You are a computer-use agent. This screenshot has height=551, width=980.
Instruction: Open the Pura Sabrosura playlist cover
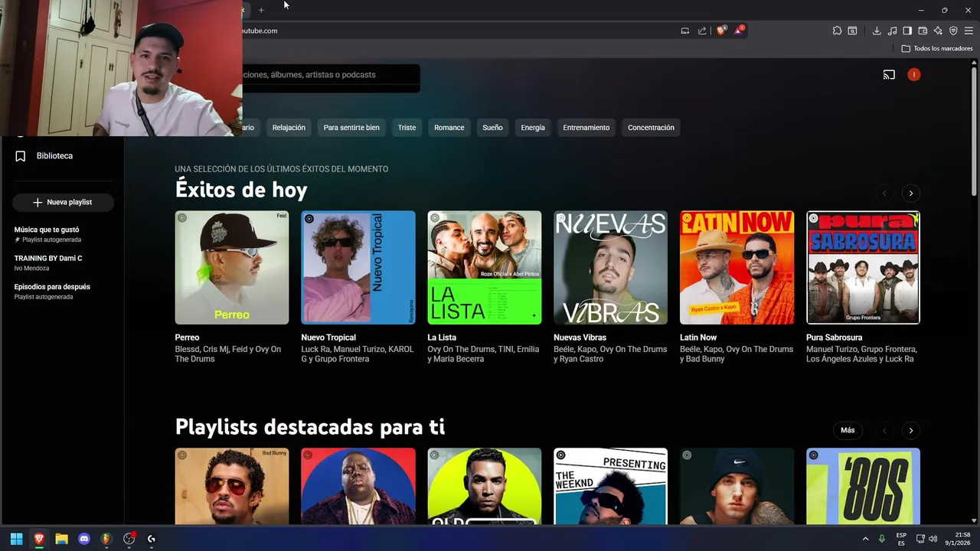pos(863,268)
